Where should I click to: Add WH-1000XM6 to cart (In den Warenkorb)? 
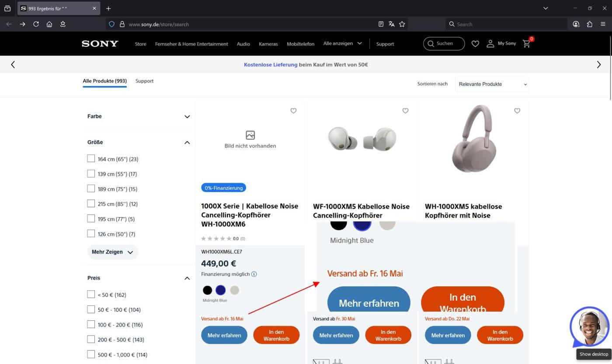276,335
